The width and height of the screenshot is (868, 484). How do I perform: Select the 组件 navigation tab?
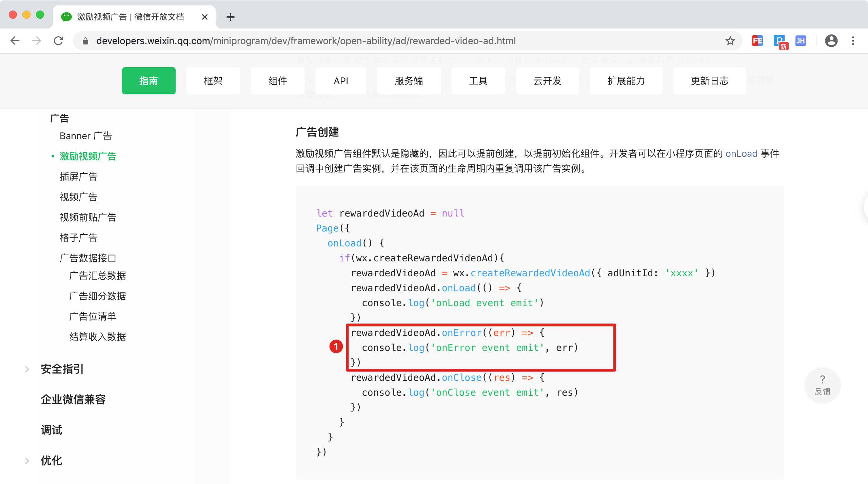[277, 81]
